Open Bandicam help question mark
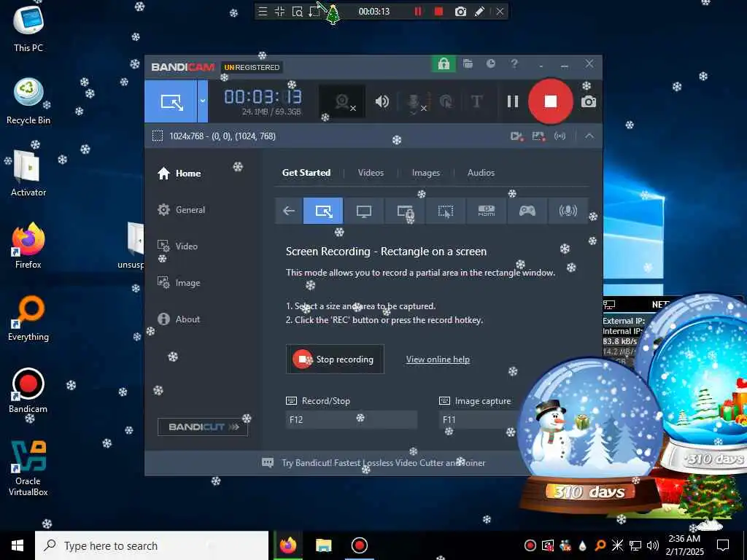 (514, 64)
